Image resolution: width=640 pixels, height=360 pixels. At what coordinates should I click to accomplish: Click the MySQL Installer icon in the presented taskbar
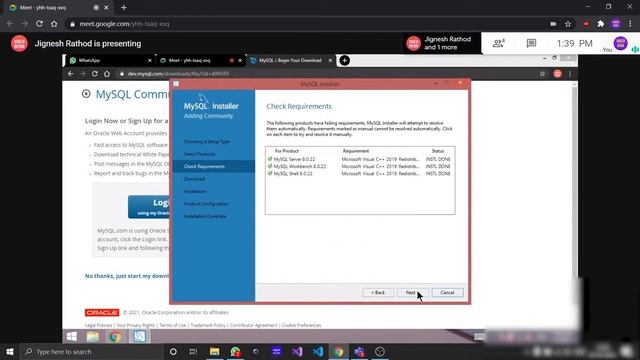tap(139, 336)
